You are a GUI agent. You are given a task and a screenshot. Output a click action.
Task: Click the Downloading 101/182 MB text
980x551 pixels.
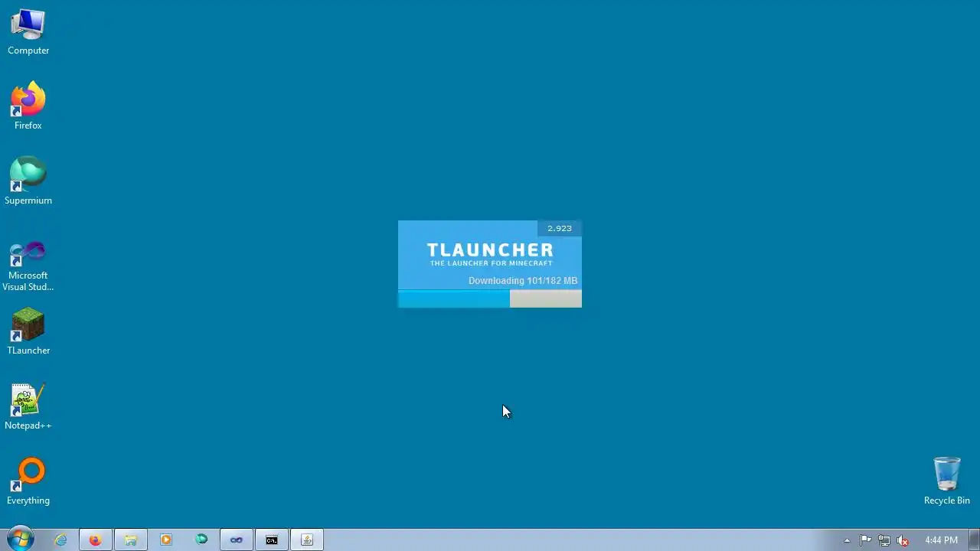(523, 281)
